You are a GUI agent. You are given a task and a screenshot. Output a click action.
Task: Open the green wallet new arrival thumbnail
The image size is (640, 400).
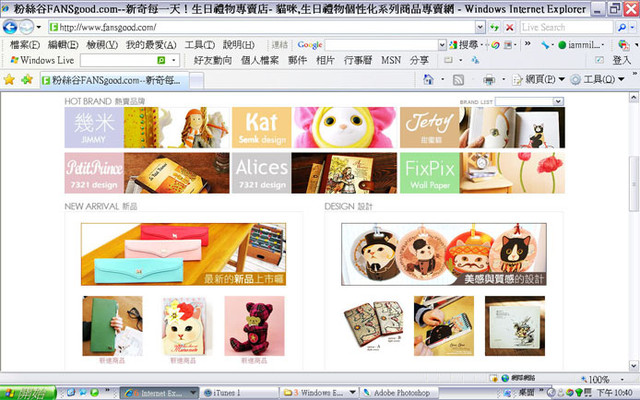point(113,326)
